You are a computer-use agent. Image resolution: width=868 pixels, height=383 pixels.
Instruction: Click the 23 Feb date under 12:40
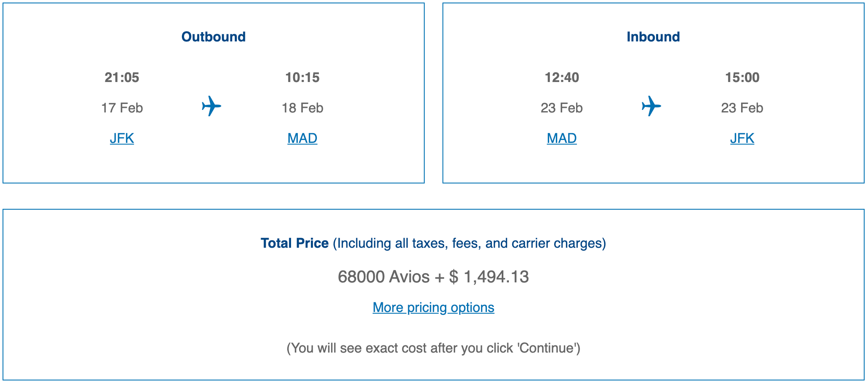(562, 108)
